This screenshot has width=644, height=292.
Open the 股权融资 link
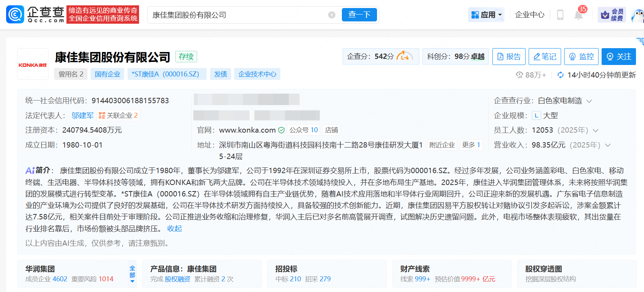click(177, 279)
